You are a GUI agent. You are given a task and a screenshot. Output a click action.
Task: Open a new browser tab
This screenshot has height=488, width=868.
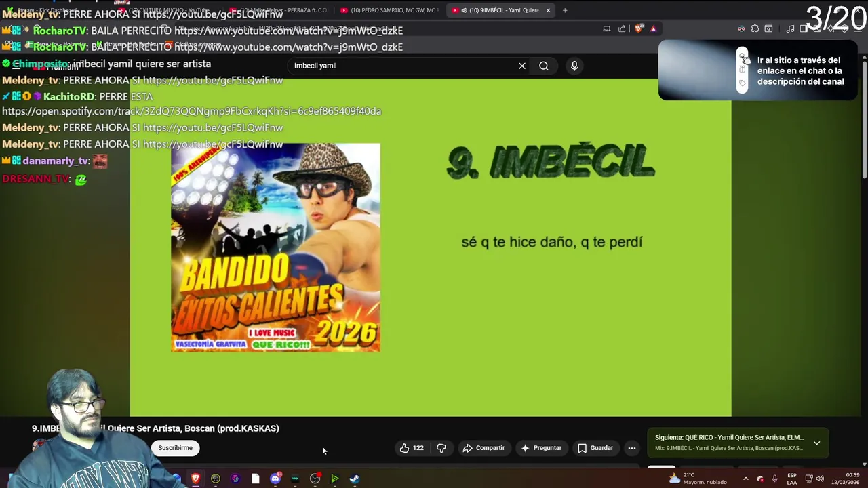[x=565, y=10]
